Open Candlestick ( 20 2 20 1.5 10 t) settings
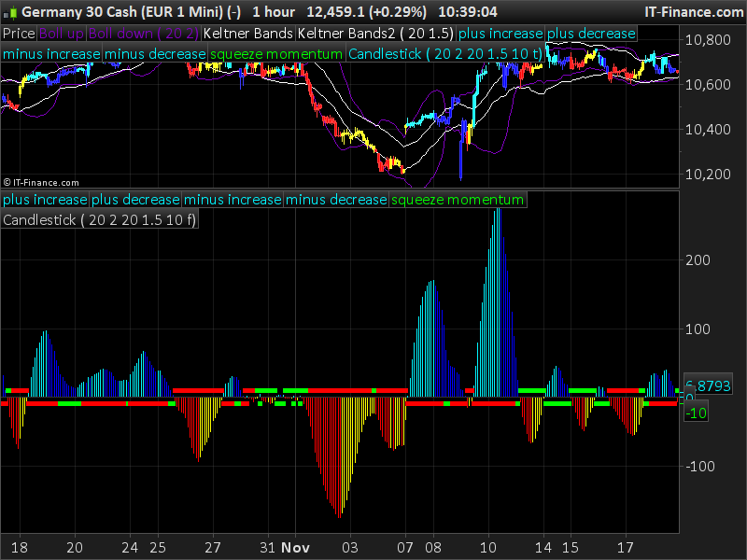 [445, 54]
